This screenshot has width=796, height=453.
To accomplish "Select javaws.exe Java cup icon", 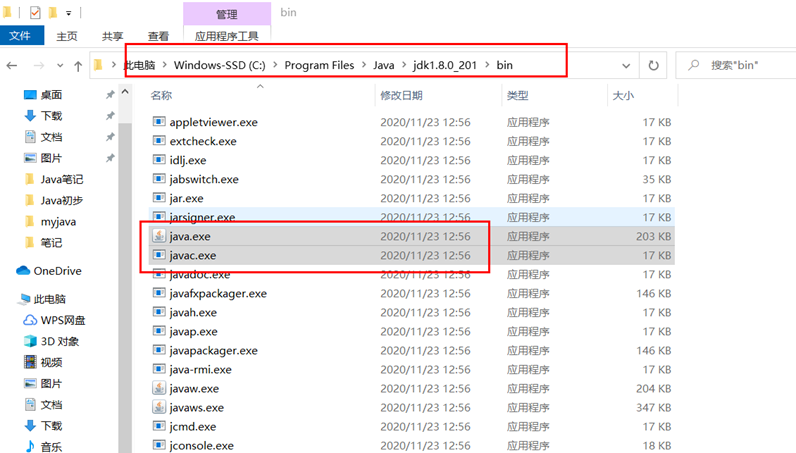I will click(159, 407).
